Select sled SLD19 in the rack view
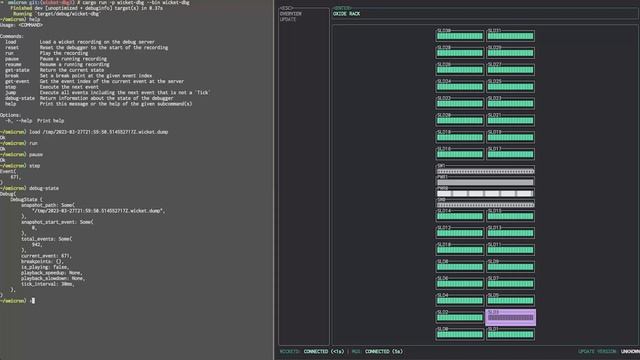 click(510, 137)
